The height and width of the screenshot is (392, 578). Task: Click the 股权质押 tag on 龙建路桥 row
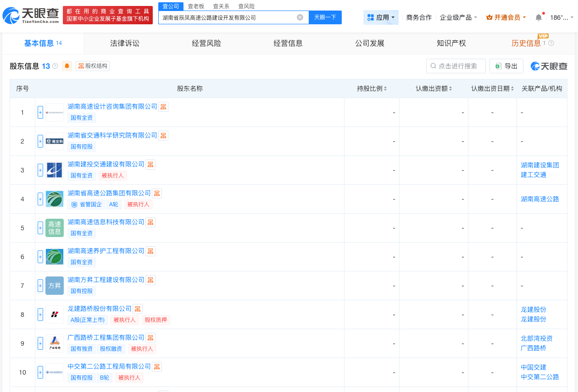[156, 320]
